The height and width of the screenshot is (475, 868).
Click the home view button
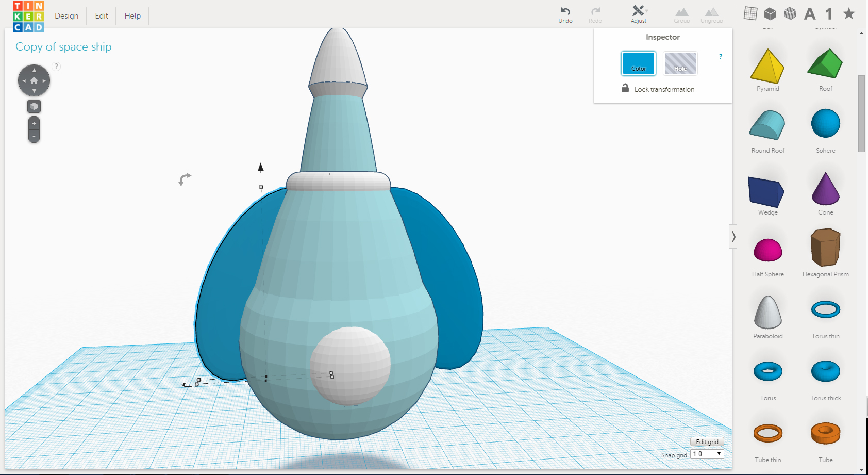pos(34,80)
